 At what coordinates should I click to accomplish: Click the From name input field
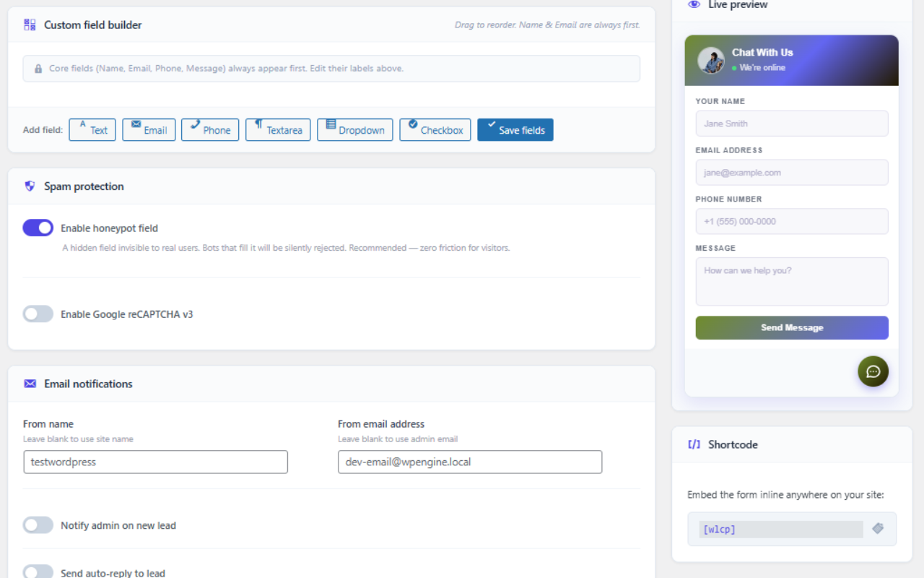point(155,462)
